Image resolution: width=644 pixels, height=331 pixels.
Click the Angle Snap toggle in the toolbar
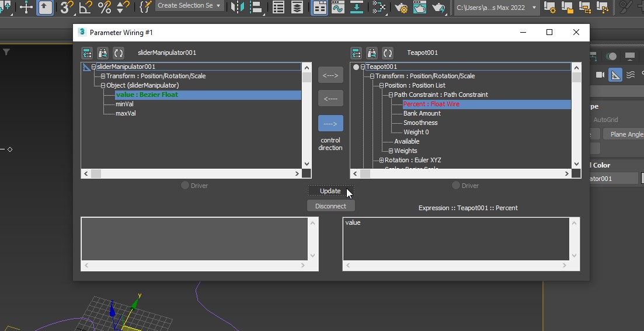[85, 7]
